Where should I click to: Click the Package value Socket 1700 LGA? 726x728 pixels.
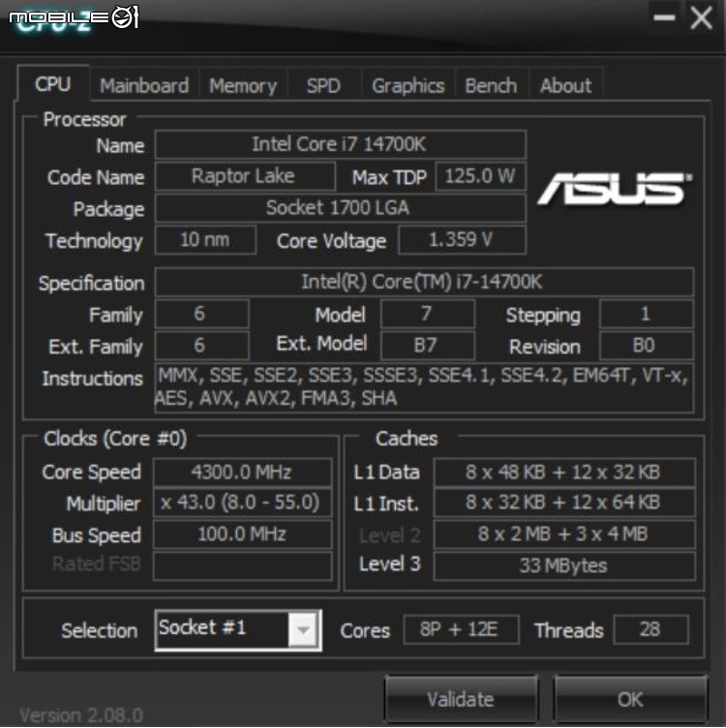[x=341, y=207]
